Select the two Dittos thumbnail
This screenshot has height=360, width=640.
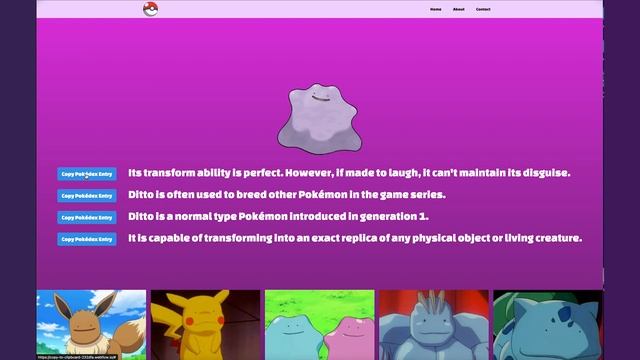[x=320, y=325]
